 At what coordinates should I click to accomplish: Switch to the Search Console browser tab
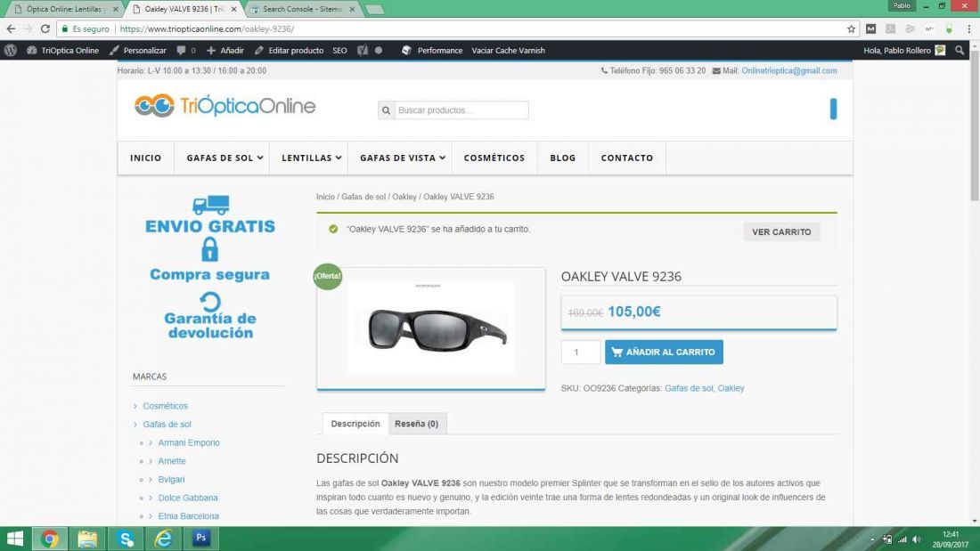(x=303, y=10)
